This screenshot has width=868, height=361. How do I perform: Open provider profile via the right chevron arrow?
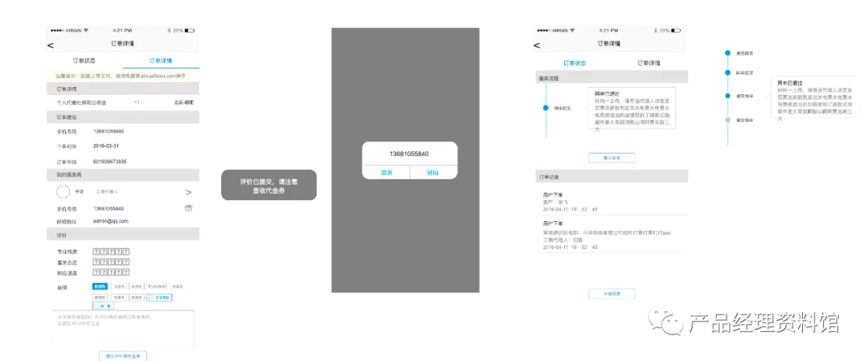click(188, 192)
